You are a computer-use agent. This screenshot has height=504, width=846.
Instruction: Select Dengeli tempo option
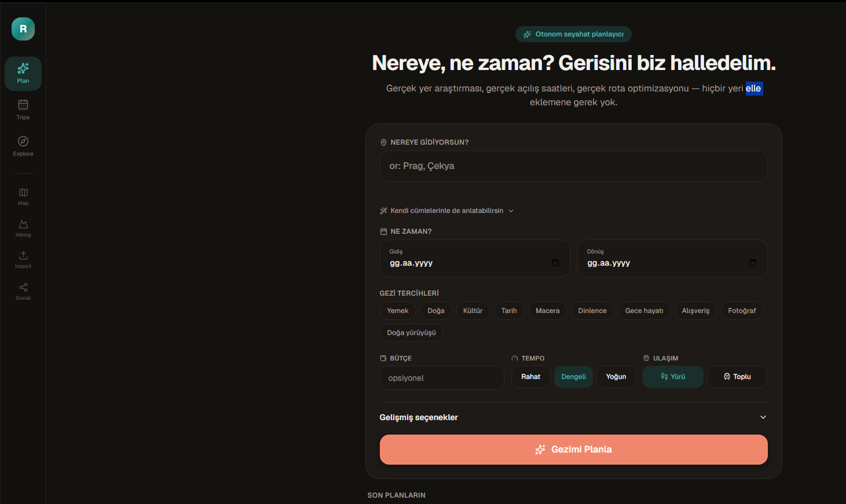pyautogui.click(x=573, y=377)
